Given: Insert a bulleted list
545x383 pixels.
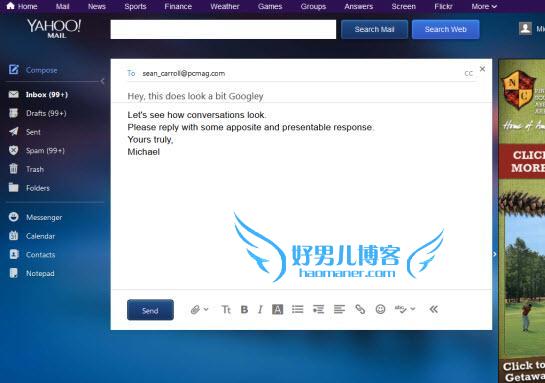Looking at the screenshot, I should click(298, 309).
